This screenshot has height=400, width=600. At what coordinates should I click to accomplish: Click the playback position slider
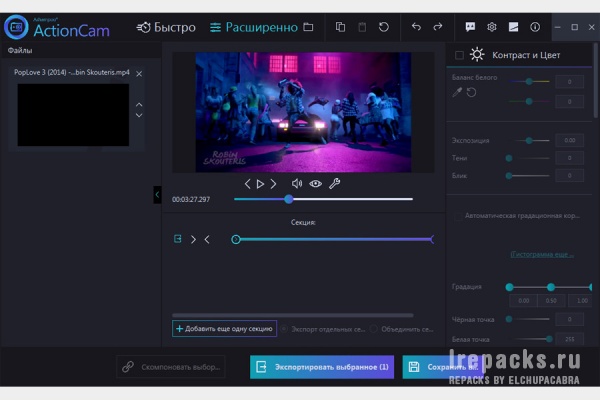coord(323,199)
